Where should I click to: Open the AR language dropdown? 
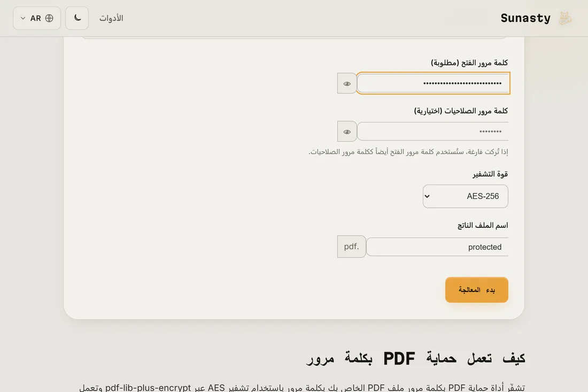[x=37, y=18]
